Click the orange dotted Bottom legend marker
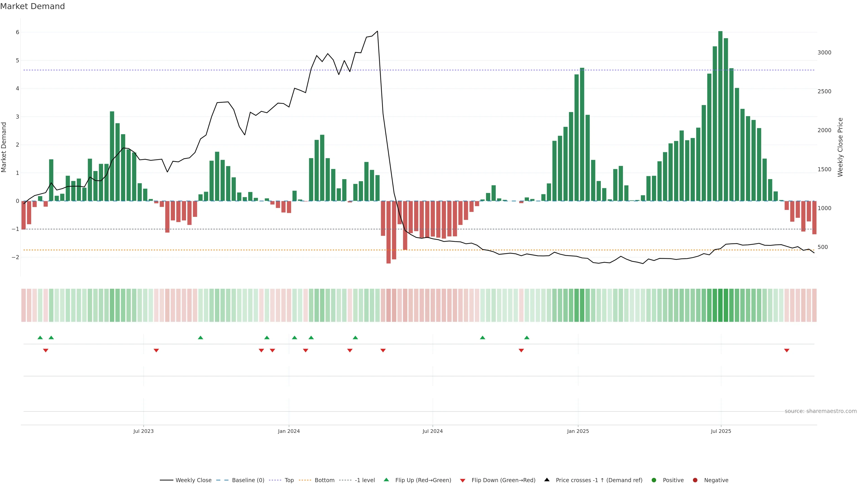Image resolution: width=868 pixels, height=488 pixels. pyautogui.click(x=305, y=480)
